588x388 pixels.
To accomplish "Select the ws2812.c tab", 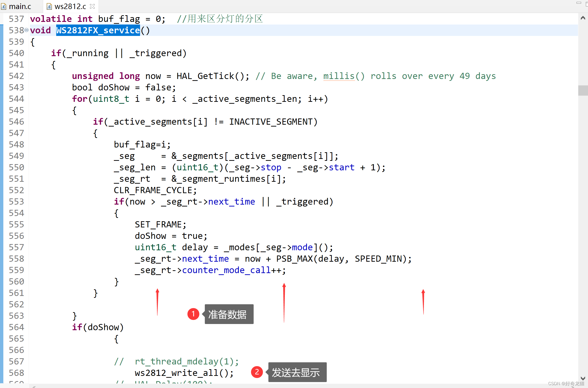I will [70, 7].
